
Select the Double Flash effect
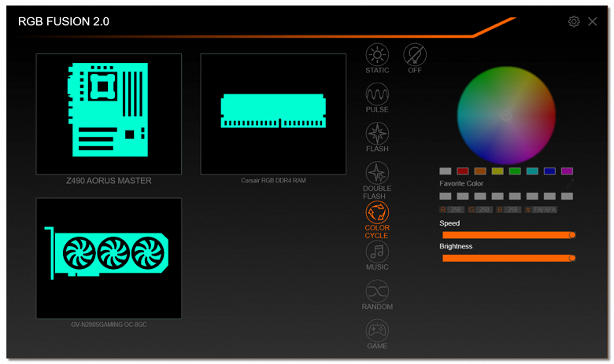point(377,173)
